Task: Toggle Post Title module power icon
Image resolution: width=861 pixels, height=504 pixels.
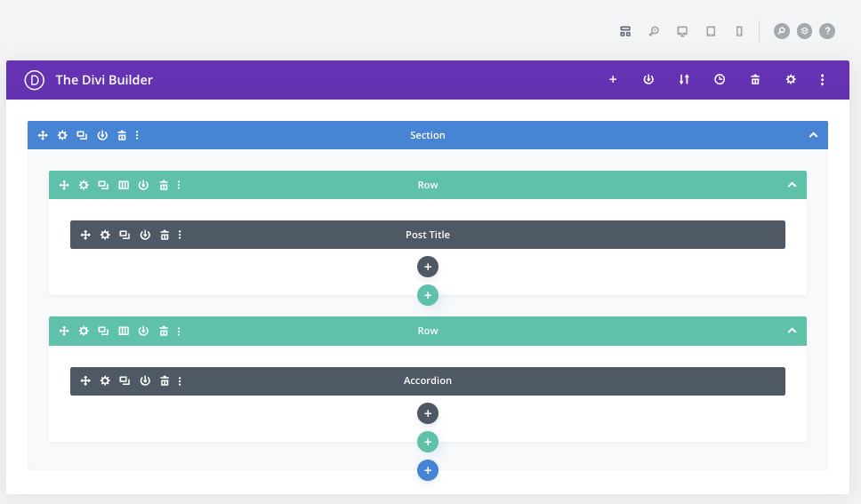Action: click(145, 235)
